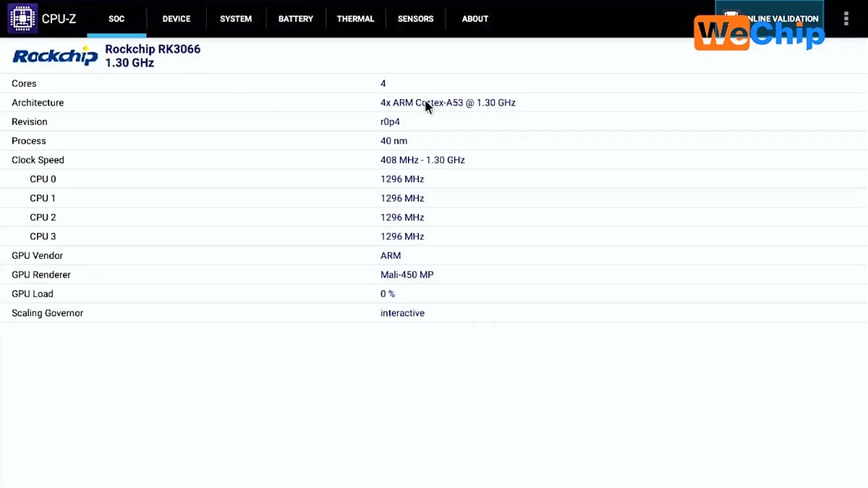Select the interactive governor value
868x488 pixels.
tap(402, 313)
